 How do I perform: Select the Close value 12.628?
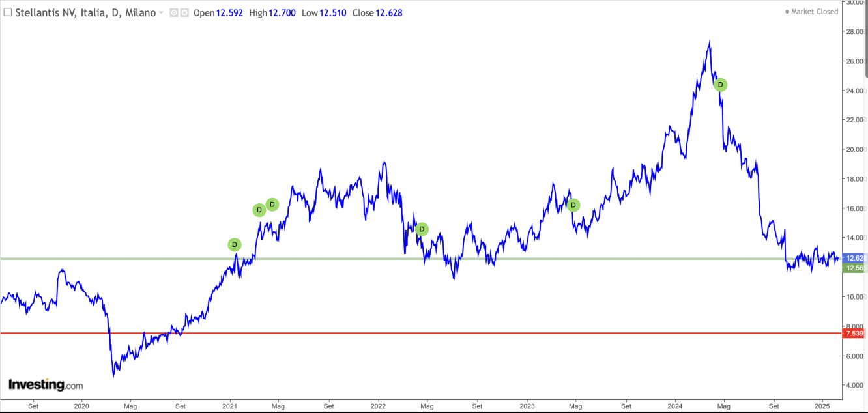[x=390, y=13]
